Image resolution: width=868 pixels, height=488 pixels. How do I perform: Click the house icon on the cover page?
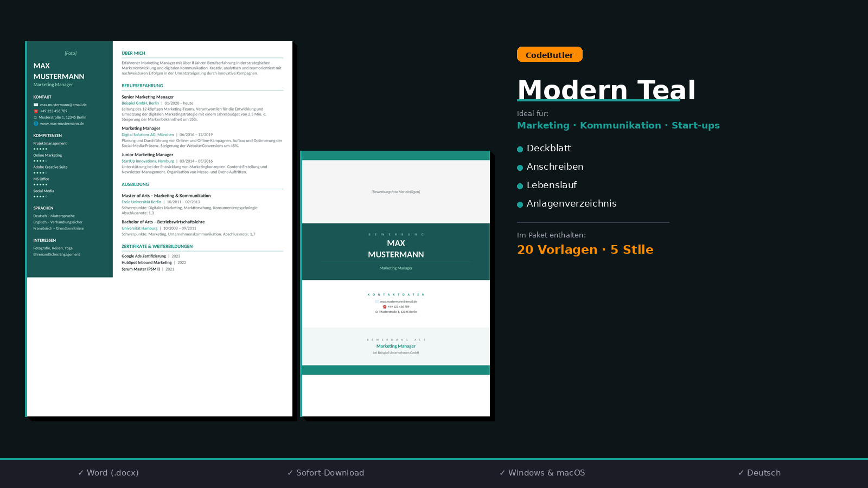[376, 312]
